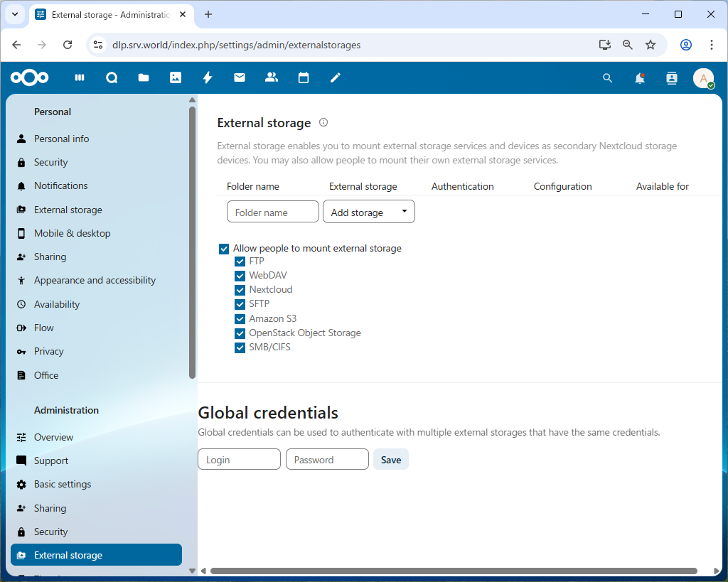Open the Activity lightning bolt icon
The image size is (728, 582).
[208, 78]
